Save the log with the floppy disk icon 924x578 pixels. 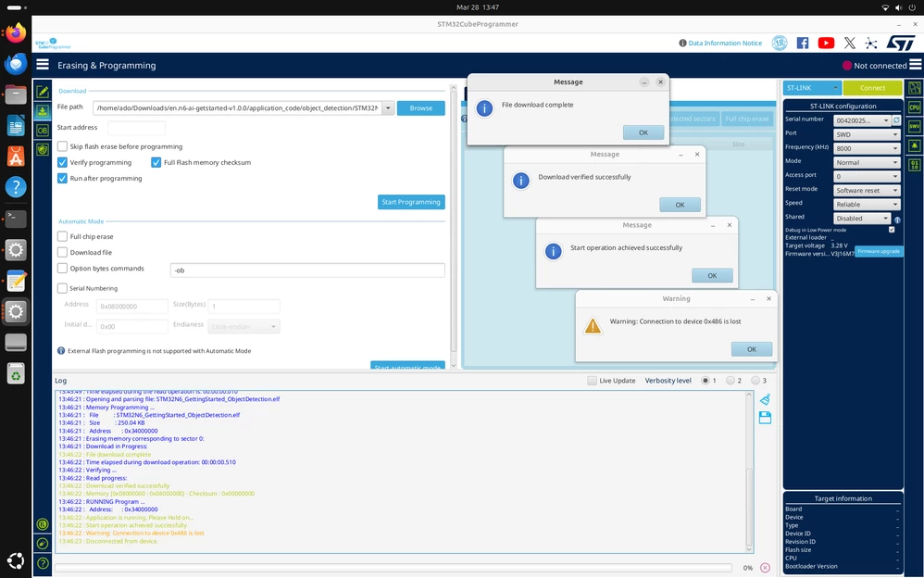765,418
